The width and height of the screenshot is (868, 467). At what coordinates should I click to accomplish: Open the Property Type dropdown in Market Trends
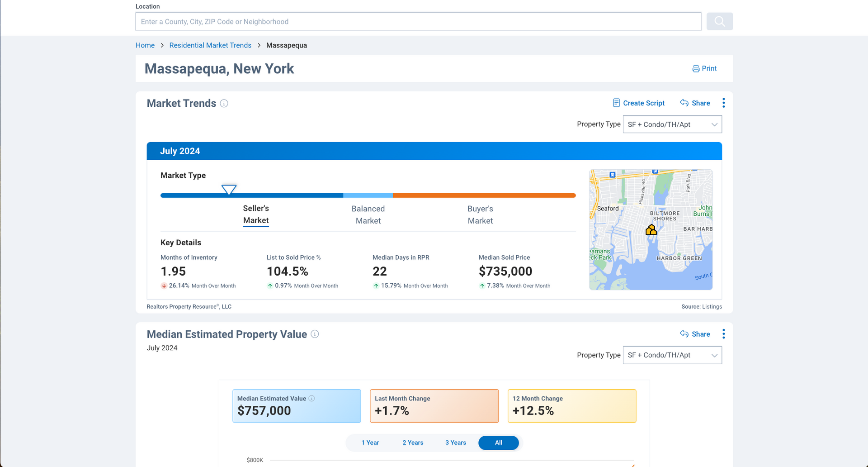[672, 124]
